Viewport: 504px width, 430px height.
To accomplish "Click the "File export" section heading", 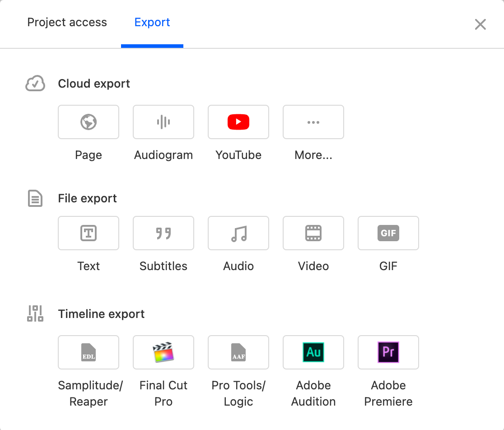I will point(87,198).
